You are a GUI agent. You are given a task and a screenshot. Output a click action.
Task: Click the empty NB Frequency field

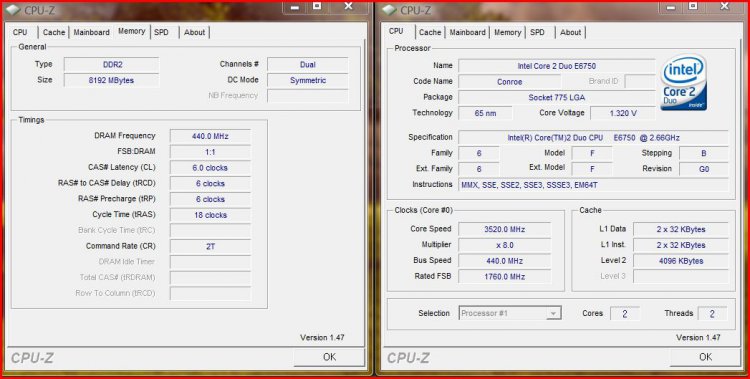308,96
